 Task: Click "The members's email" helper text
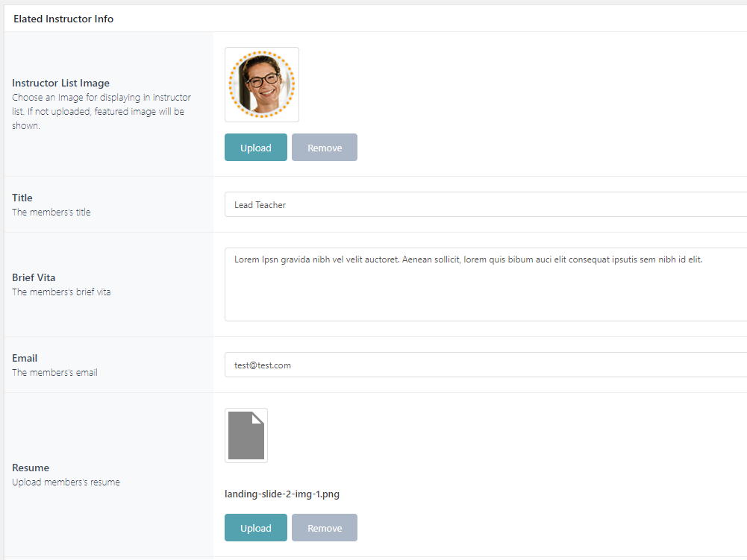tap(54, 372)
